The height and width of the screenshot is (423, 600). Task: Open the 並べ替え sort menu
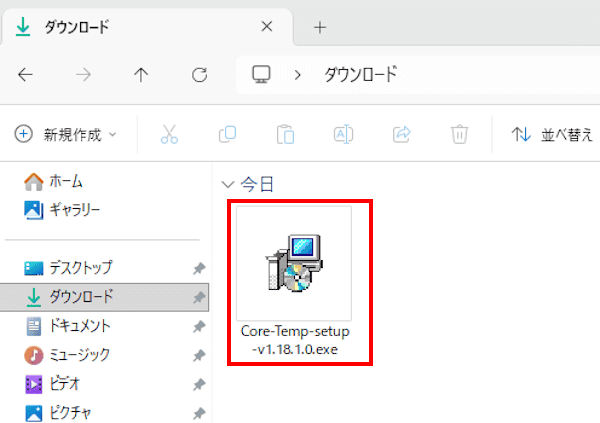point(552,134)
